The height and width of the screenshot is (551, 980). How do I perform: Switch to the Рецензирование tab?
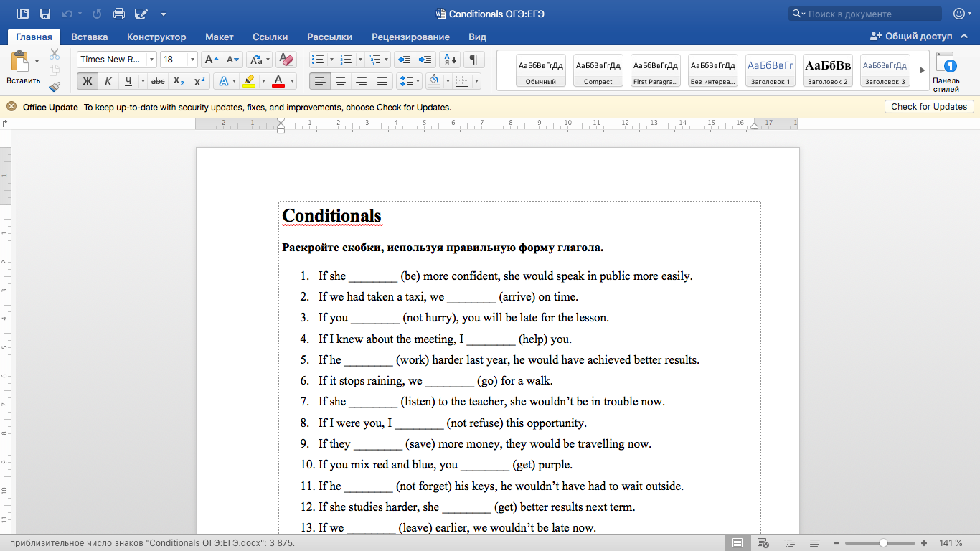click(x=410, y=37)
